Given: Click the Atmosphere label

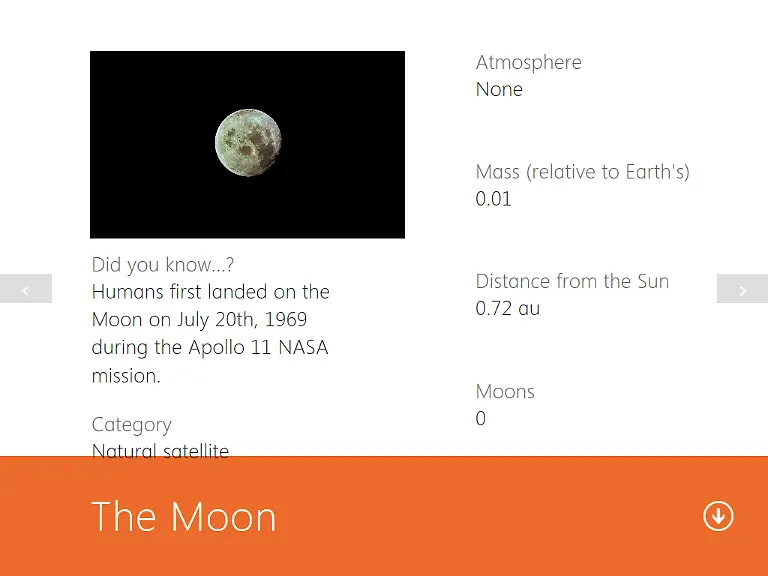Looking at the screenshot, I should (528, 62).
